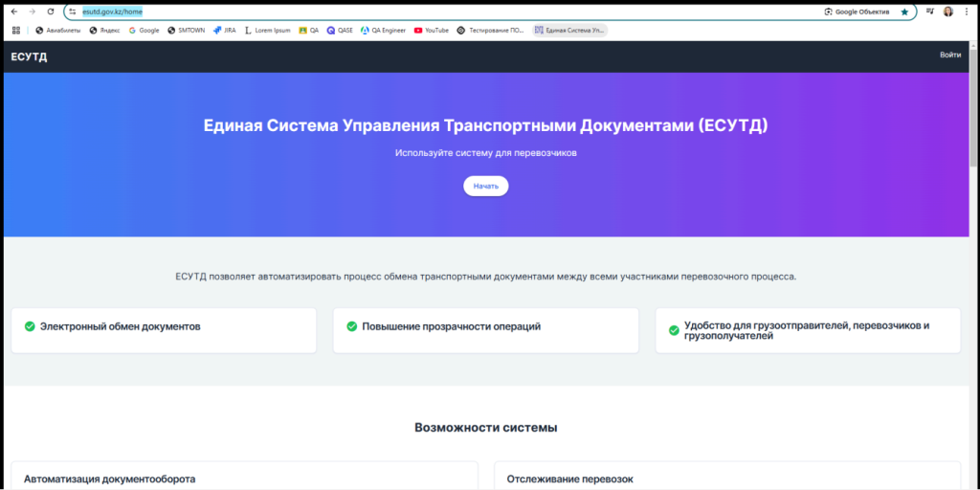
Task: Click the ЕСУТД logo in header
Action: [29, 56]
